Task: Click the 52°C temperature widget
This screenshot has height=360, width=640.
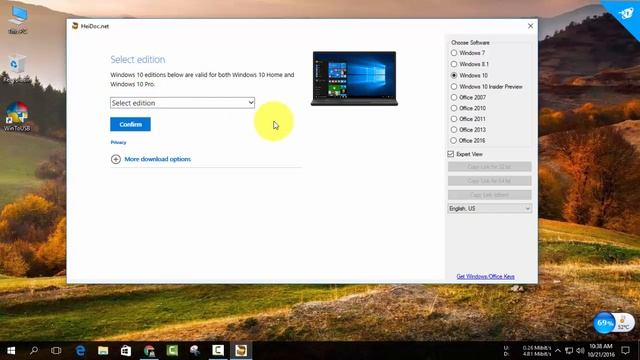Action: coord(624,323)
